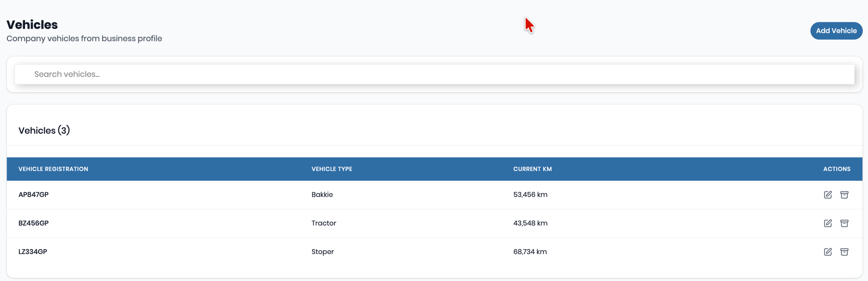The height and width of the screenshot is (281, 868).
Task: Click archive icon for LZ334GP
Action: tap(844, 252)
